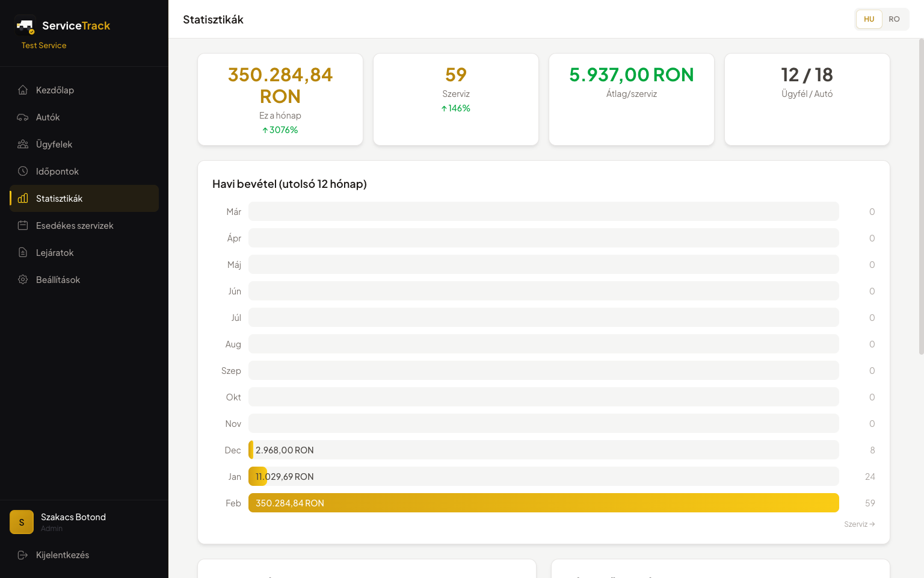Go to Esedékes szervizek page
Viewport: 924px width, 578px height.
coord(75,226)
